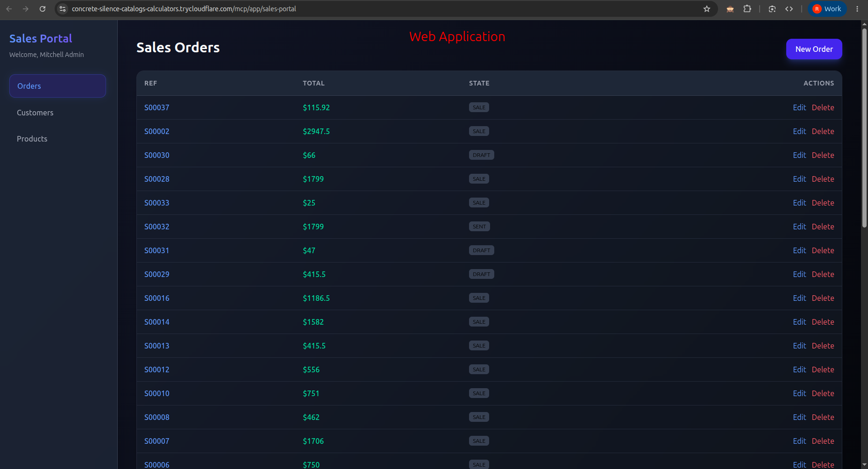Edit sent order S00032
Viewport: 868px width, 469px height.
click(799, 227)
